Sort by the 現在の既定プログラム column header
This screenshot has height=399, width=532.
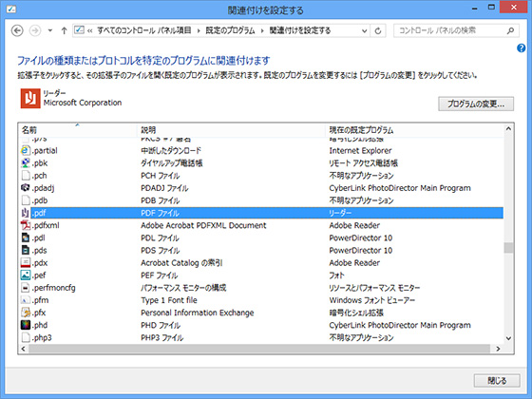click(x=414, y=130)
